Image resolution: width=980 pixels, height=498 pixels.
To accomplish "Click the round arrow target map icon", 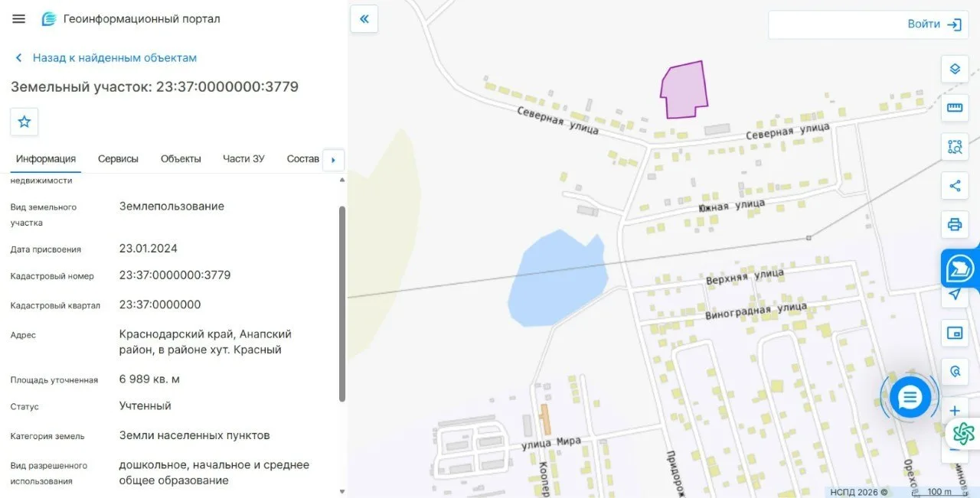I will (955, 372).
